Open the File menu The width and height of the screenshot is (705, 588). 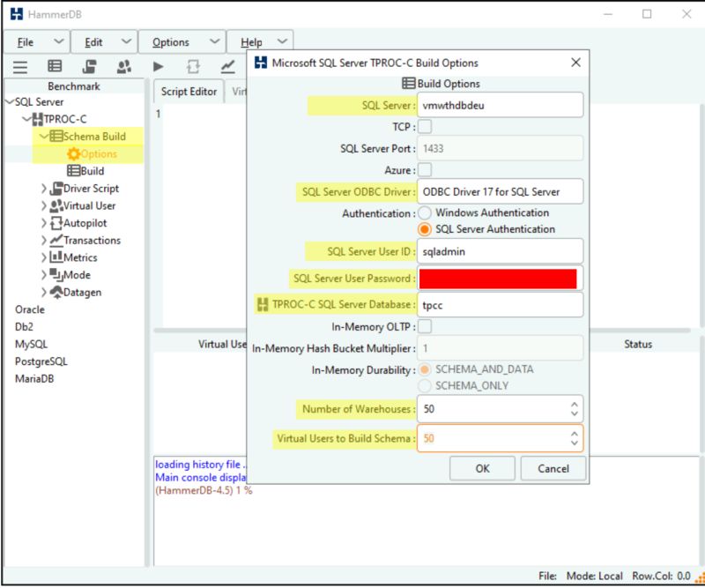pyautogui.click(x=37, y=42)
